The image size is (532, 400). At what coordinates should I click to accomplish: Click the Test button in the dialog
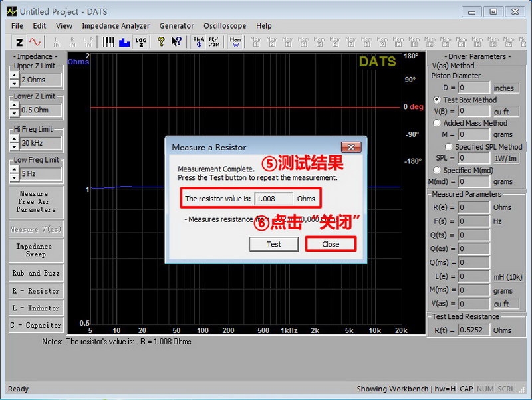pos(273,244)
